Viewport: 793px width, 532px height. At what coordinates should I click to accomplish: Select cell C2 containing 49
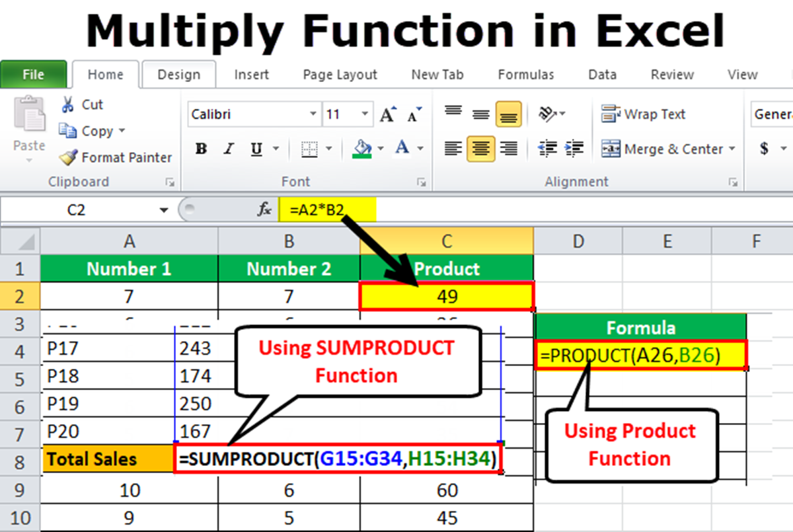pos(447,297)
